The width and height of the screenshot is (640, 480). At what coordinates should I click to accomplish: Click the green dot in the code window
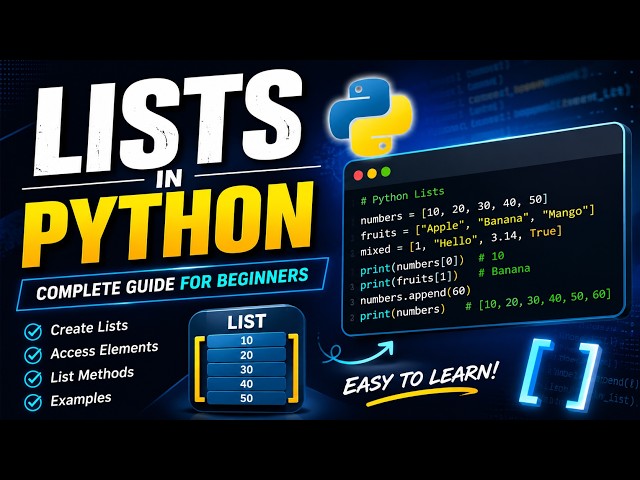point(386,172)
